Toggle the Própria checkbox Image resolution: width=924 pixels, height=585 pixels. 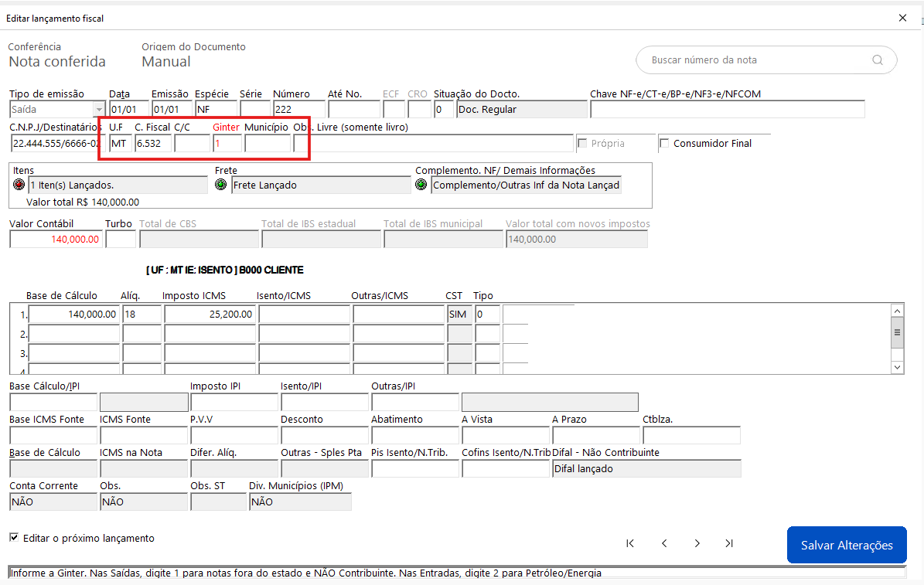click(583, 143)
